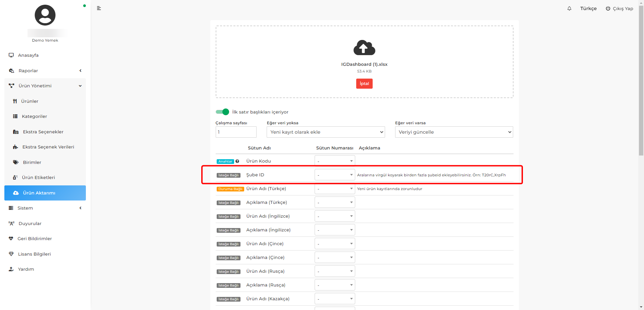Click the Geri Bildirimler heart icon
Viewport: 644px width, 310px height.
tap(11, 238)
